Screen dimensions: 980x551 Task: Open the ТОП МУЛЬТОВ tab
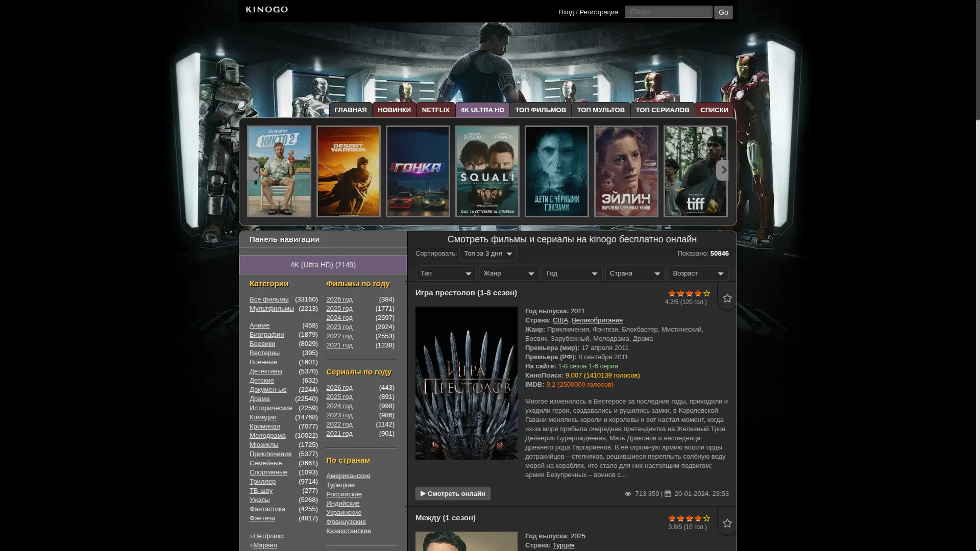(x=601, y=110)
